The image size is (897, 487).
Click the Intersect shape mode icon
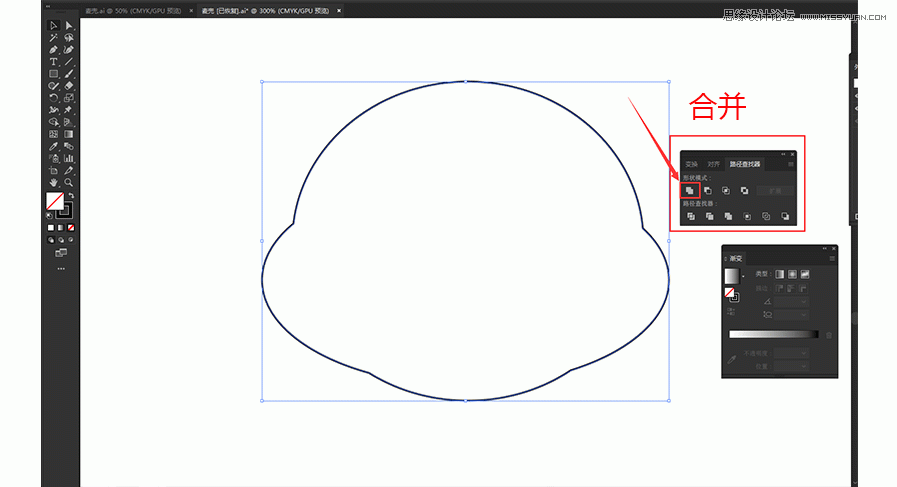pyautogui.click(x=726, y=190)
